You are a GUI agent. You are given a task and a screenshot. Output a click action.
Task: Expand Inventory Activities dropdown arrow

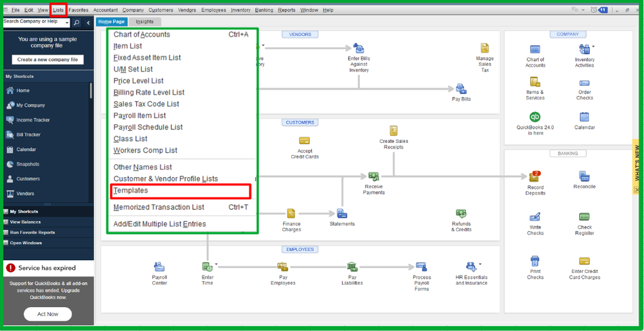coord(593,46)
